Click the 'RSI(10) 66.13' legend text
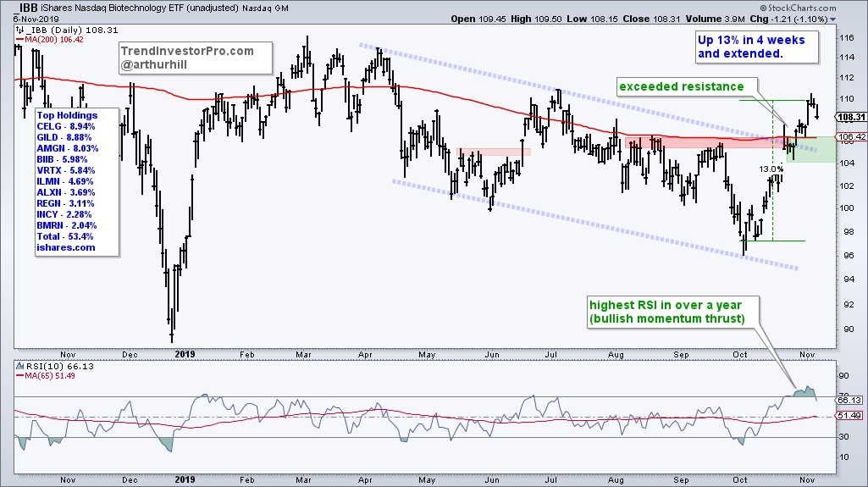Image resolution: width=868 pixels, height=487 pixels. tap(60, 367)
